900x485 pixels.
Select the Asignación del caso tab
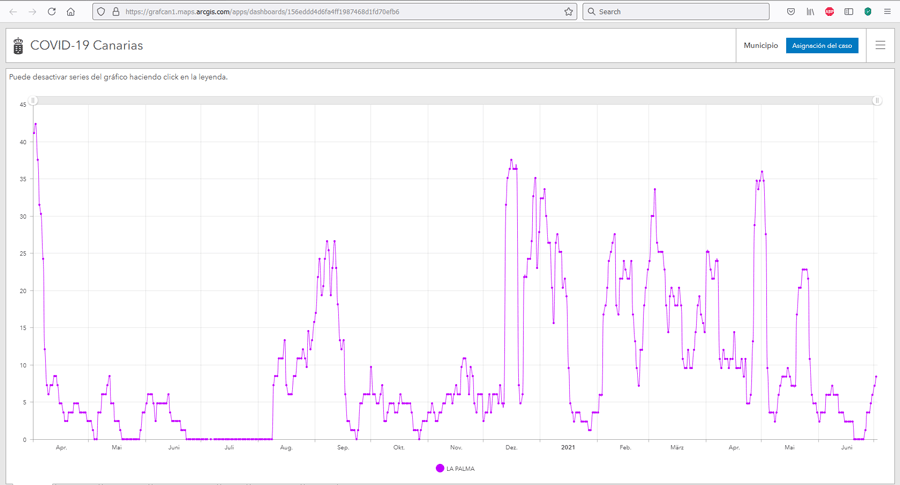822,46
